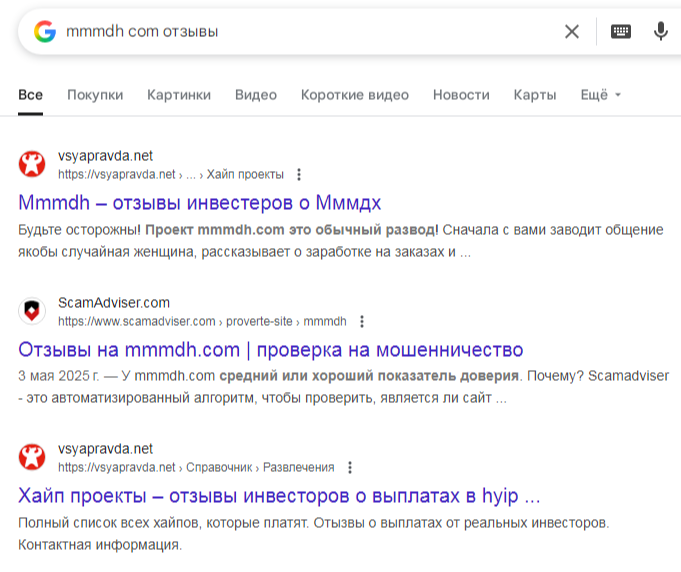Expand the Ещё dropdown menu
The width and height of the screenshot is (681, 572).
[600, 95]
